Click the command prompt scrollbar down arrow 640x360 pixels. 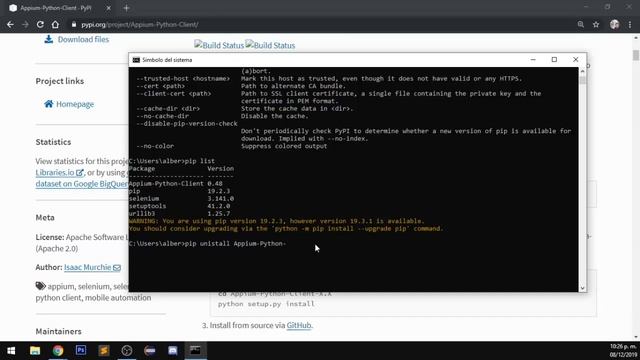(x=582, y=288)
